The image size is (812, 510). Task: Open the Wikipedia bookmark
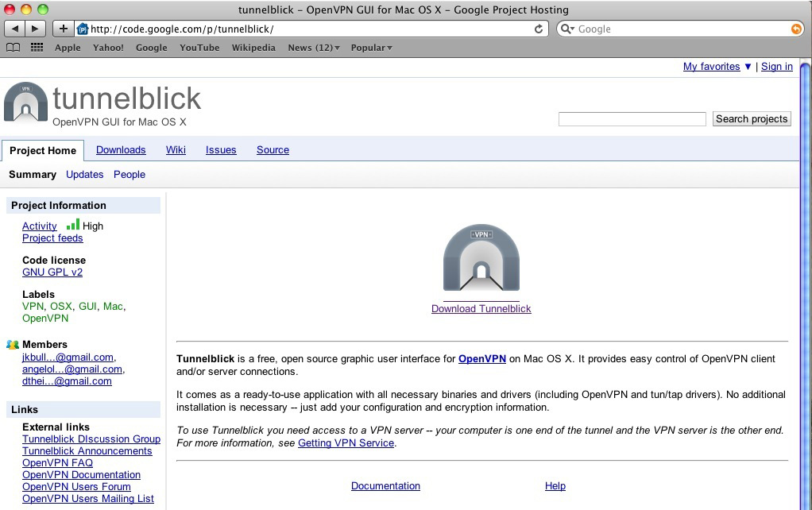pos(253,48)
